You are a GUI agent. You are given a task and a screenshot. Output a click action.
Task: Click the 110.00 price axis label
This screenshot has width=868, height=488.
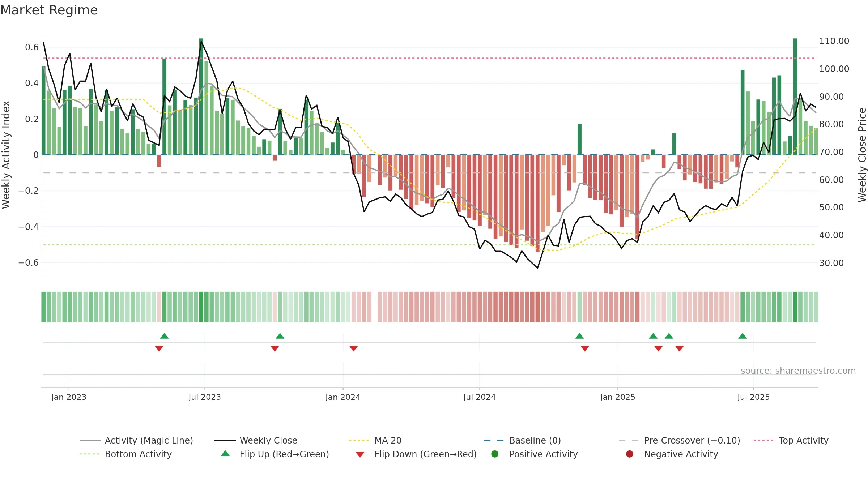click(x=834, y=41)
